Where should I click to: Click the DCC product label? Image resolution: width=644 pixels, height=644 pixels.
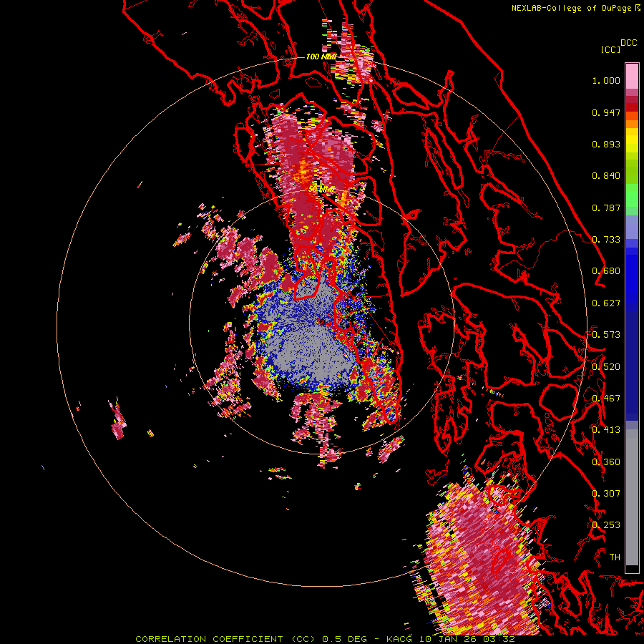(x=629, y=43)
